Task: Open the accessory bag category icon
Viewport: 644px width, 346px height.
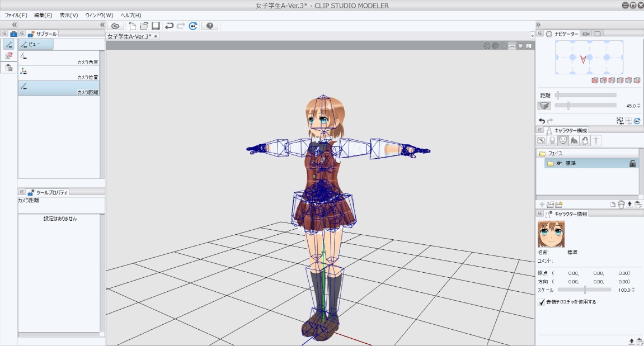Action: 585,141
